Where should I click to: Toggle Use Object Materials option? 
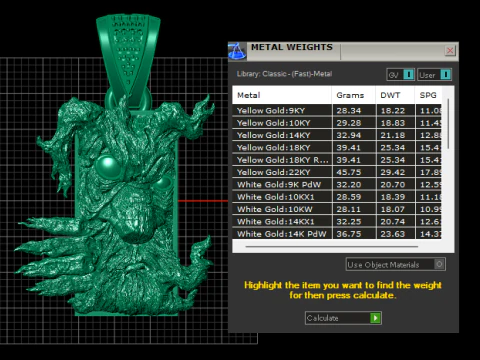pyautogui.click(x=439, y=264)
